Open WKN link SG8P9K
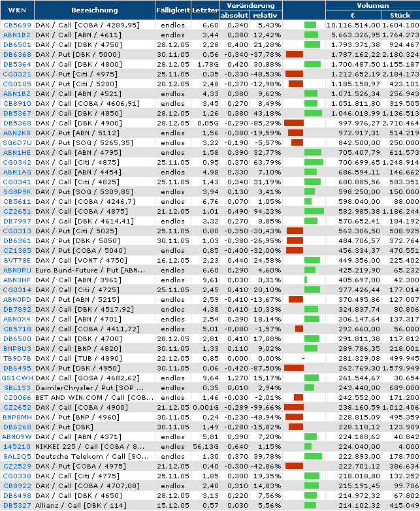The height and width of the screenshot is (511, 420). click(x=17, y=191)
